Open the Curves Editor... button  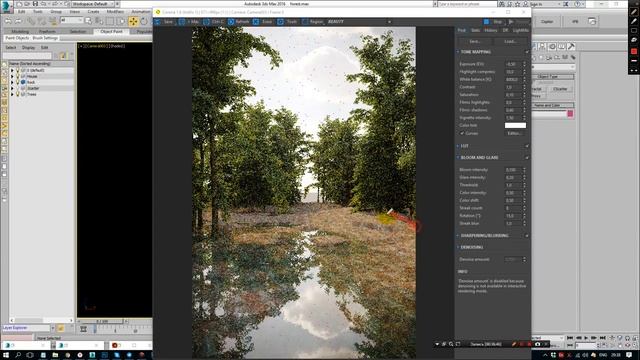tap(515, 133)
